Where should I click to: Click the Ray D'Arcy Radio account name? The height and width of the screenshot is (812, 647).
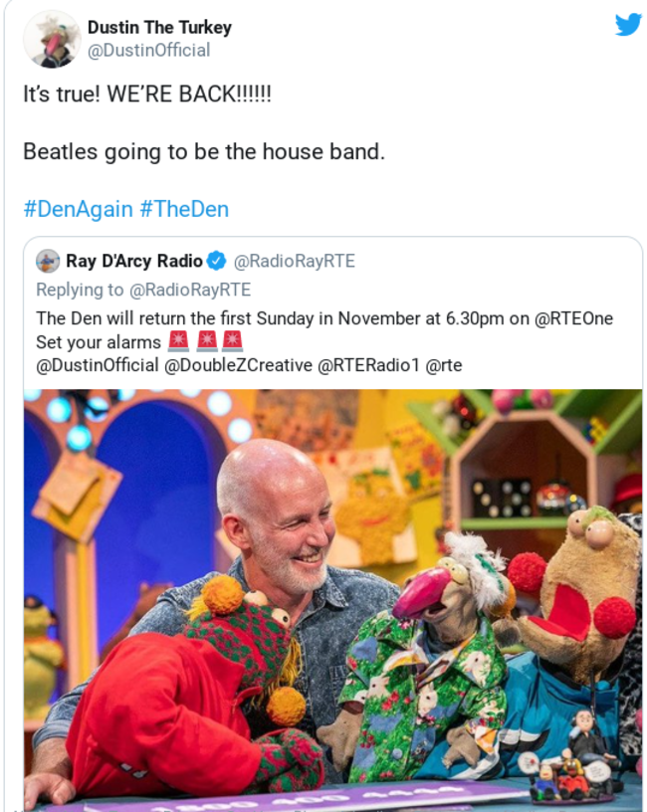(133, 262)
